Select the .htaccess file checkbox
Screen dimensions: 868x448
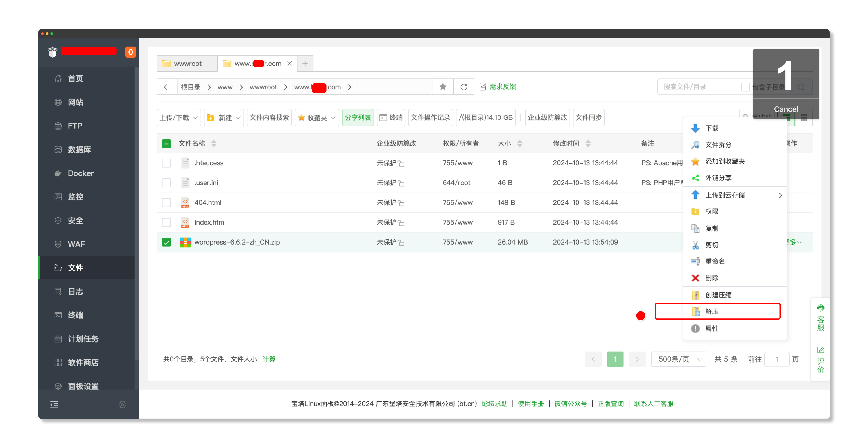point(166,163)
